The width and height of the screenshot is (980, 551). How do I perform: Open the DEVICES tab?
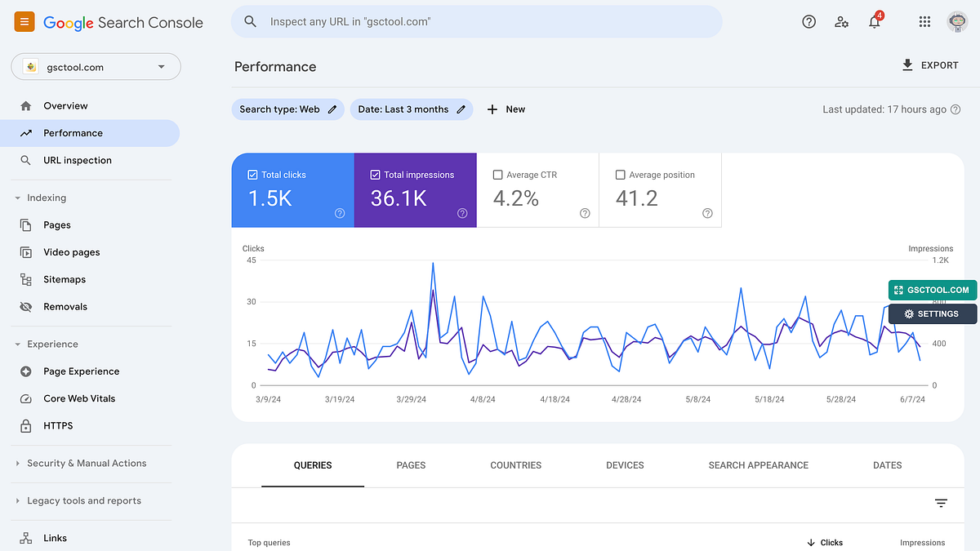click(625, 465)
